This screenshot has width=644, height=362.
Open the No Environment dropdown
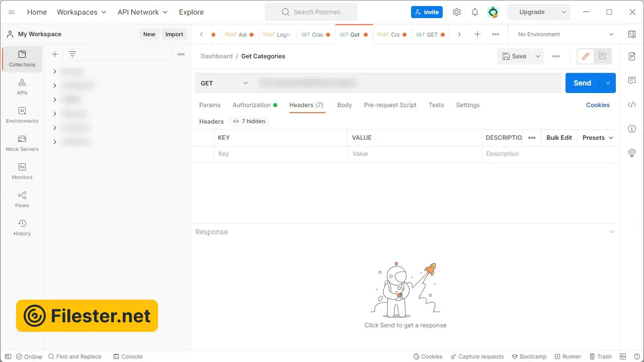[566, 34]
